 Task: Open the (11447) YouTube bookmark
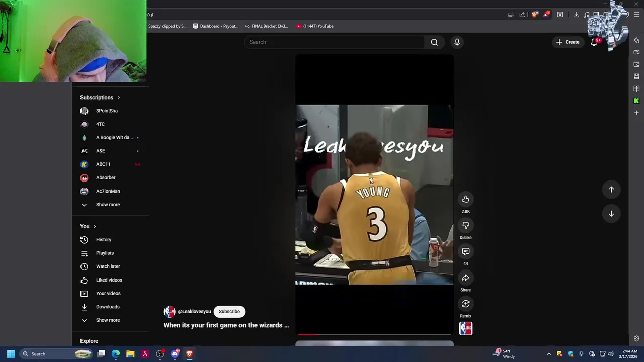coord(315,26)
